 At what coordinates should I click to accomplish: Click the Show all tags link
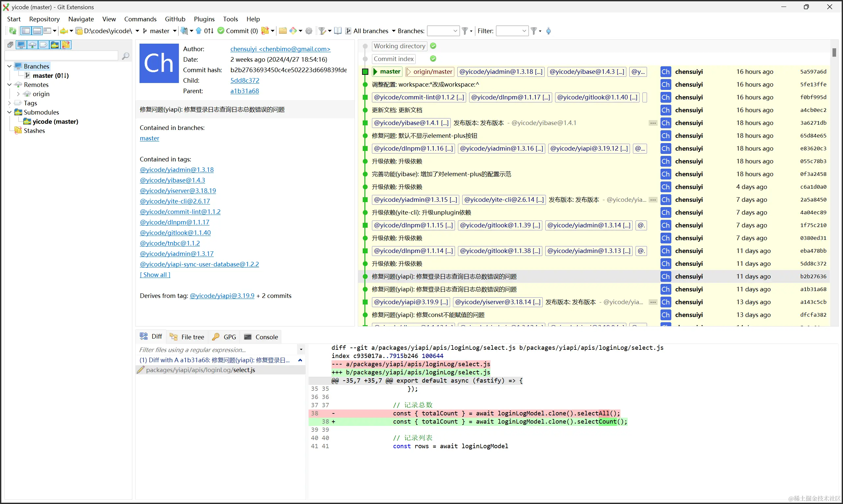[155, 275]
